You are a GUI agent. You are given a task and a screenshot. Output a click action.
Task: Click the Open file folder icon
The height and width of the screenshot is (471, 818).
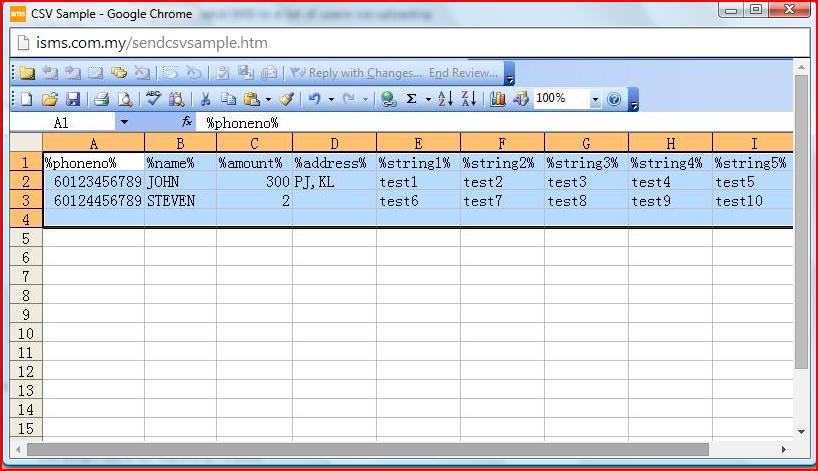point(50,99)
